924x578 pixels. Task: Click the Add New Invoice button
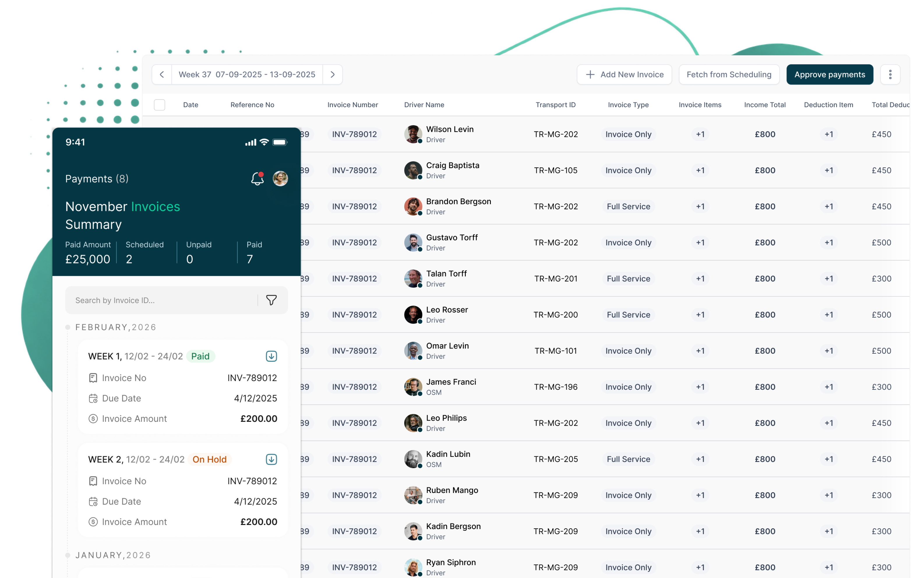pos(624,75)
